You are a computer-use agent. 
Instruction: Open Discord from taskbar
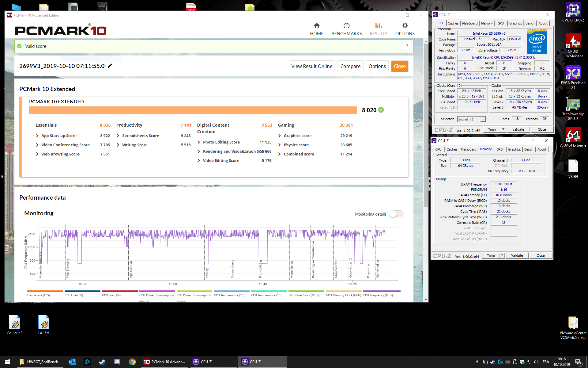[117, 362]
